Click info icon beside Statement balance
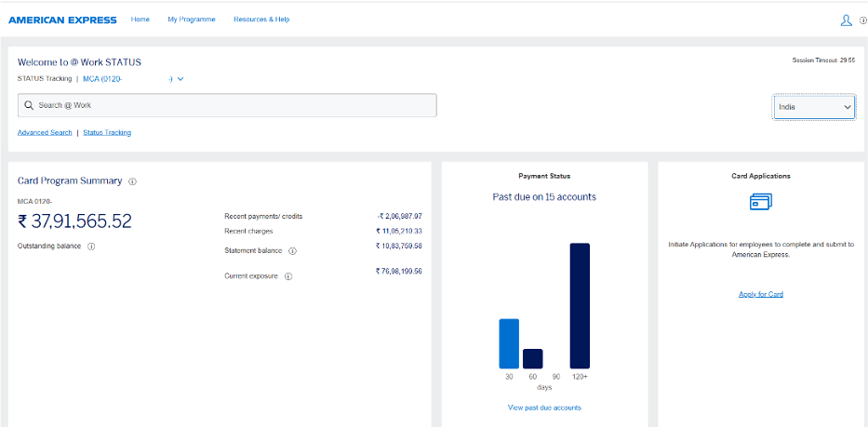 292,251
